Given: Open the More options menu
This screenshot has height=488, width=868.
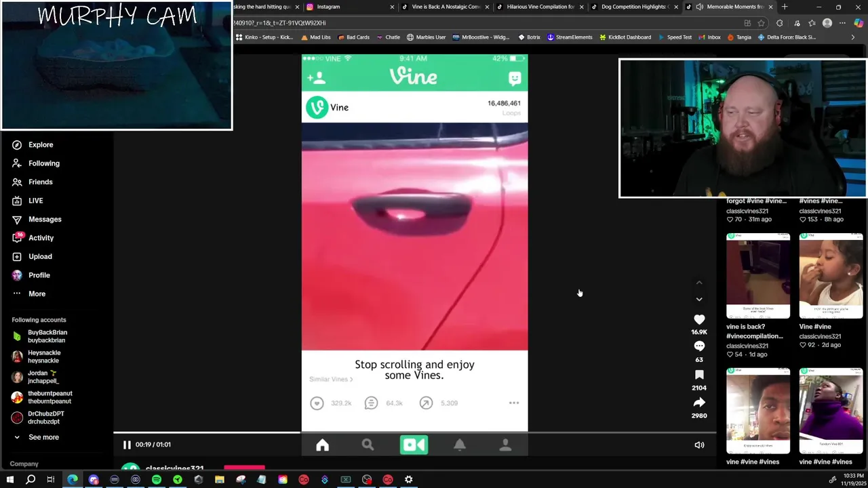Looking at the screenshot, I should coord(28,293).
